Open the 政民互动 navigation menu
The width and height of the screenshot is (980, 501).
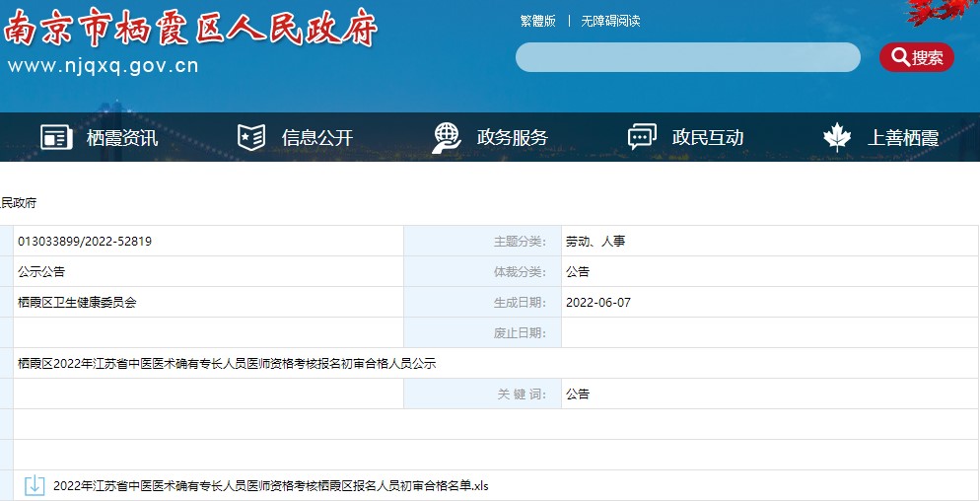(708, 138)
